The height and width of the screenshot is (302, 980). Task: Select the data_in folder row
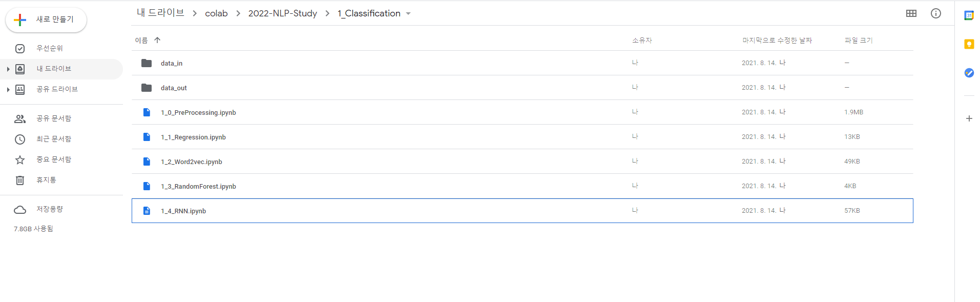(x=522, y=63)
